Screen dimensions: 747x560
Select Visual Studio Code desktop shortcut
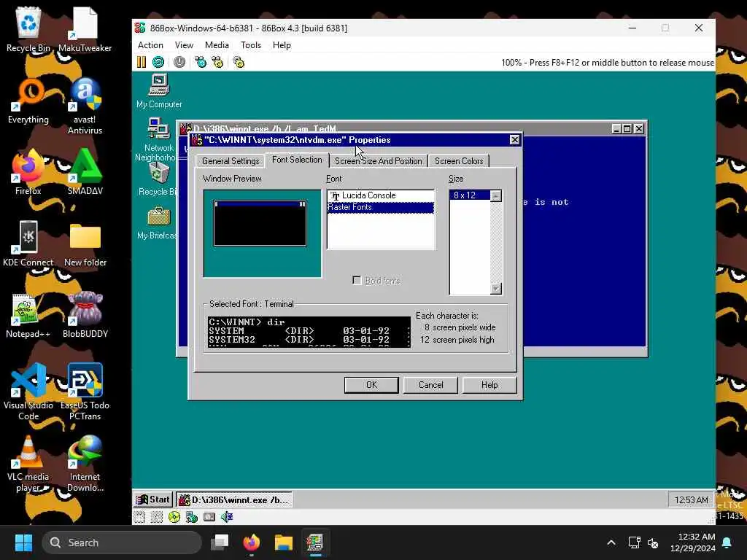[x=28, y=392]
